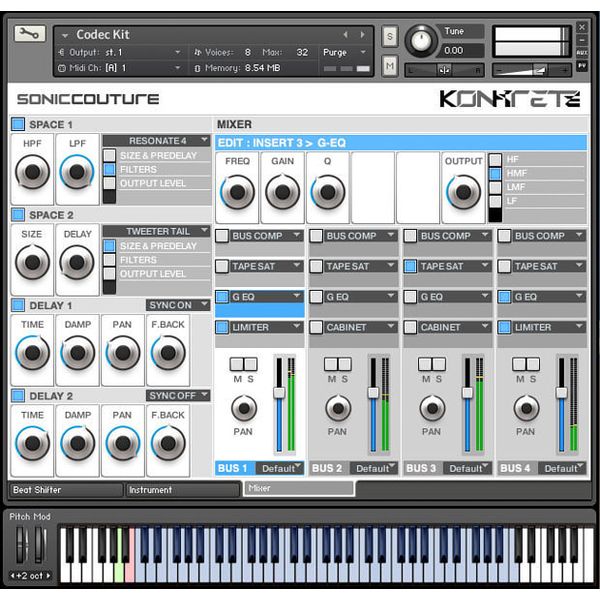Click the AUX button in header
Image resolution: width=600 pixels, height=600 pixels.
[x=582, y=52]
